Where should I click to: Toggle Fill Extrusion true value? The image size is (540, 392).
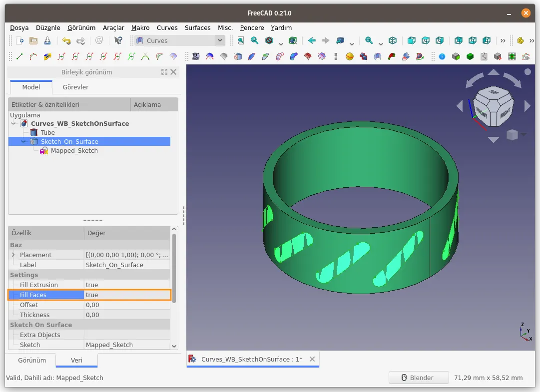[x=127, y=285]
